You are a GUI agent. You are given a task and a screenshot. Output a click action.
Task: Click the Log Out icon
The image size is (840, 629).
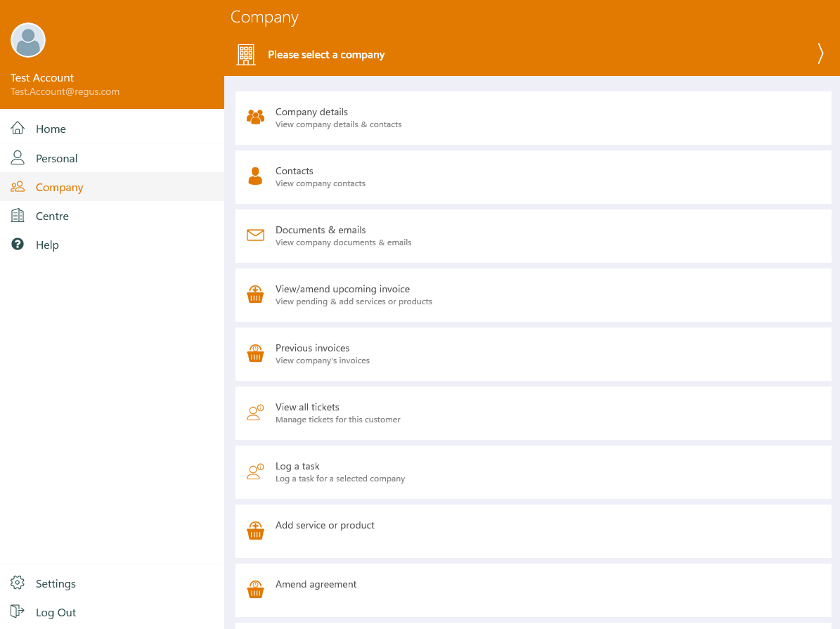point(18,612)
